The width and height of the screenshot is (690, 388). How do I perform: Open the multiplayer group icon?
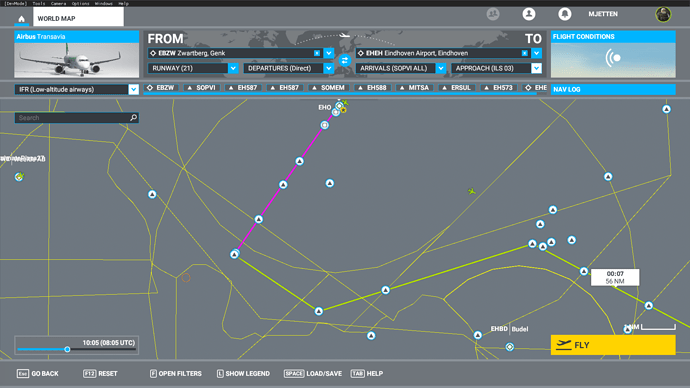pyautogui.click(x=493, y=14)
